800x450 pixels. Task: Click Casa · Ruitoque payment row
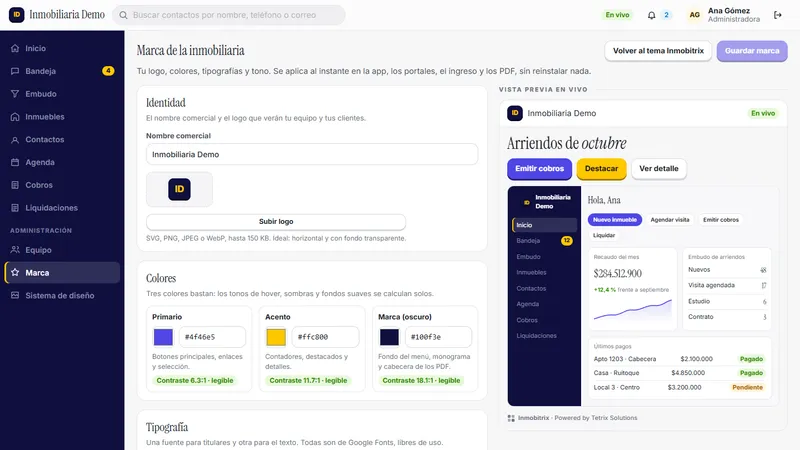point(679,373)
